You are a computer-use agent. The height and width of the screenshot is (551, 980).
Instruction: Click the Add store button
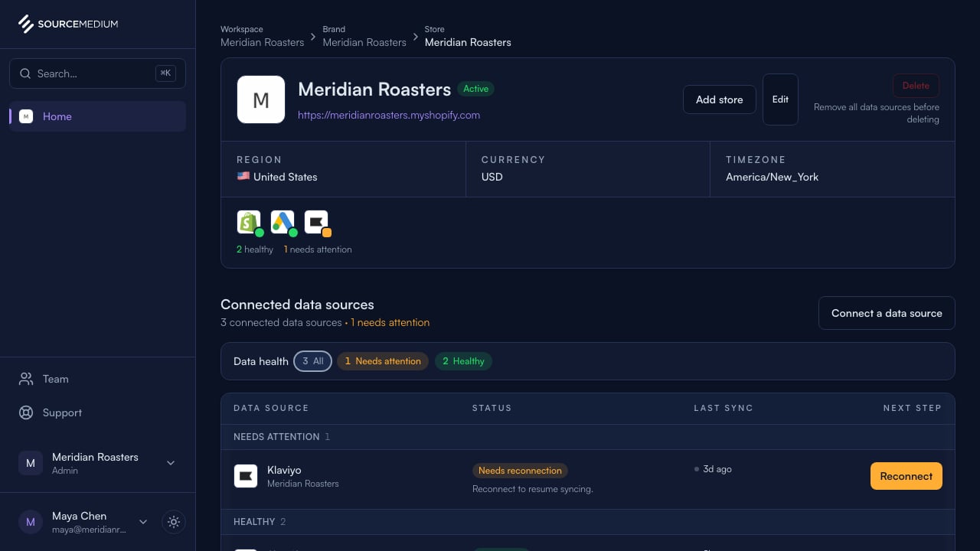(719, 99)
